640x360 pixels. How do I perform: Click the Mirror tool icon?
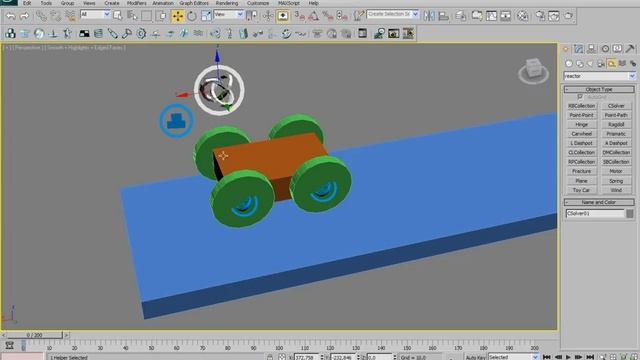[429, 16]
